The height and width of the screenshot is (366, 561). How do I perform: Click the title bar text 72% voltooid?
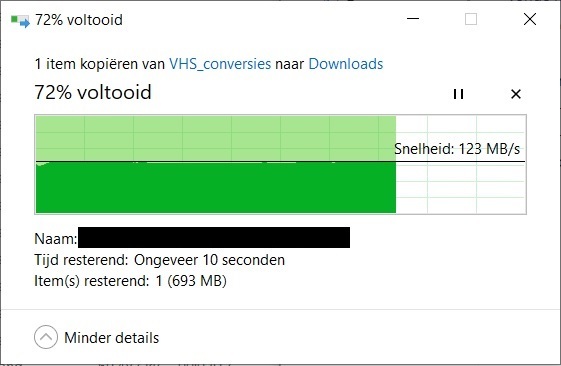[x=79, y=20]
